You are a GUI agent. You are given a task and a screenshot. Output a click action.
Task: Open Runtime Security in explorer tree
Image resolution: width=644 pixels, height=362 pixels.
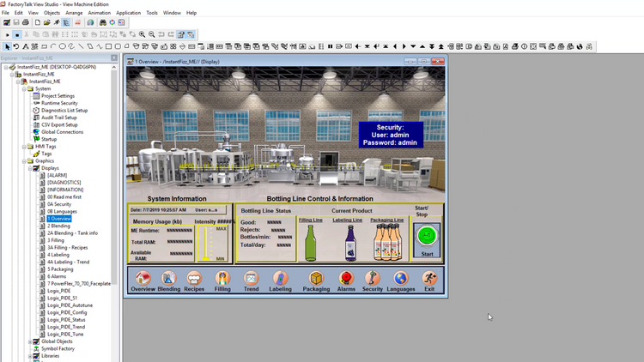point(59,103)
